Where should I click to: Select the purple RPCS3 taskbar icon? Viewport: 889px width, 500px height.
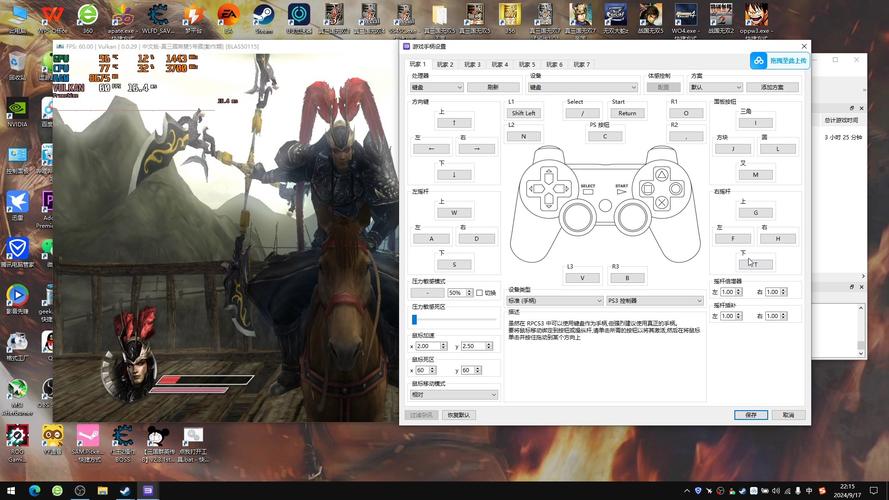[148, 491]
